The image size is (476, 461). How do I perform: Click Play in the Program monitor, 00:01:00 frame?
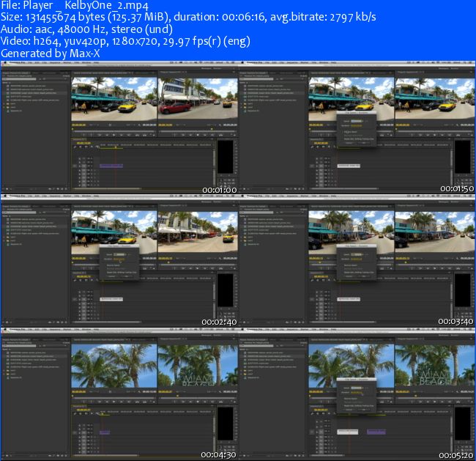pos(198,134)
